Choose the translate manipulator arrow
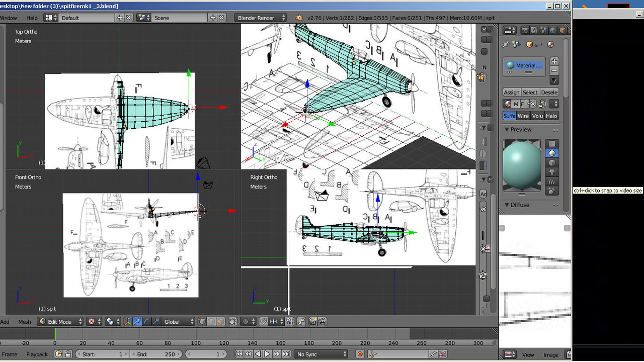Viewport: 644px width, 362px height. point(137,322)
